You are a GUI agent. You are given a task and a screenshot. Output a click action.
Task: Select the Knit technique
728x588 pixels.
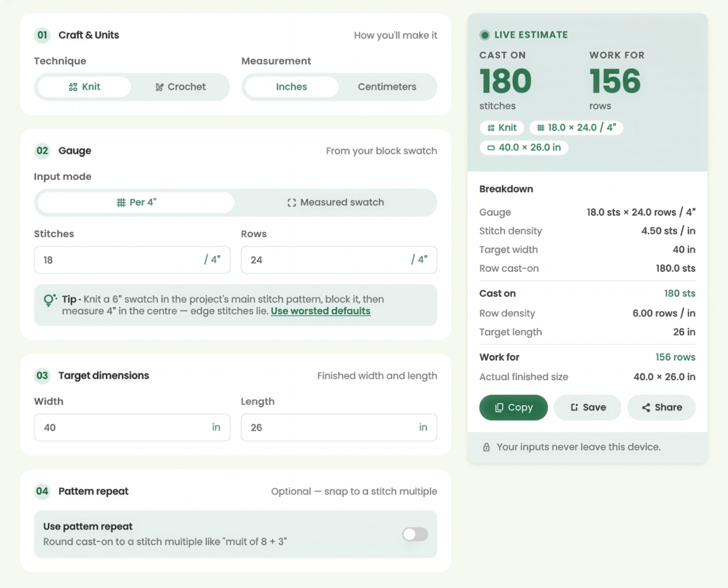pos(84,87)
